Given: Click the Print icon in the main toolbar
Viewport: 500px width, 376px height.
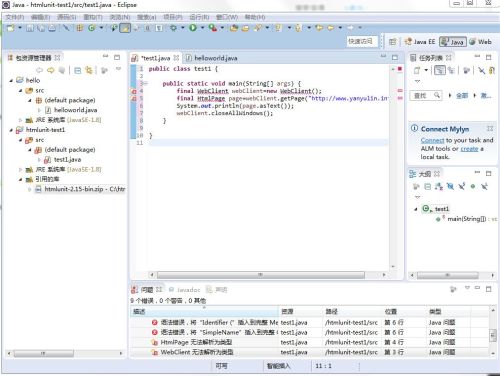Looking at the screenshot, I should coord(52,28).
